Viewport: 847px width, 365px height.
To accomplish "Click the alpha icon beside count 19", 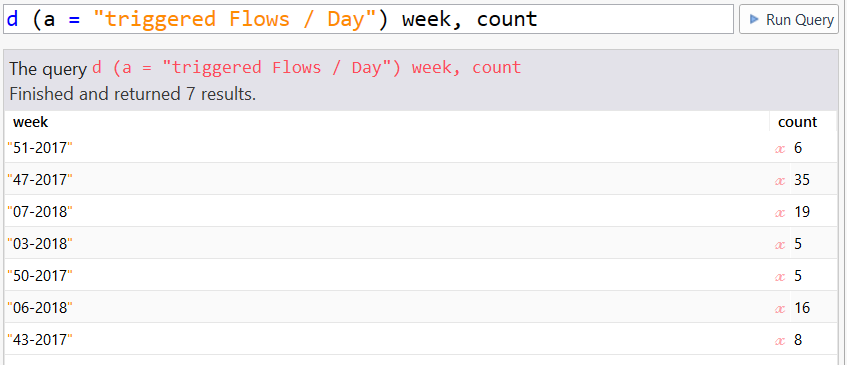I will [779, 213].
